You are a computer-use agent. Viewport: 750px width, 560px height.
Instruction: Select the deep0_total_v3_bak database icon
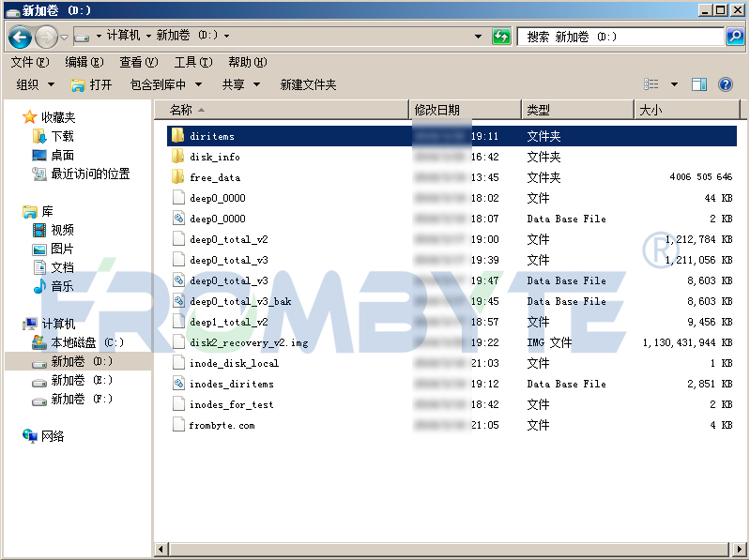pos(178,300)
